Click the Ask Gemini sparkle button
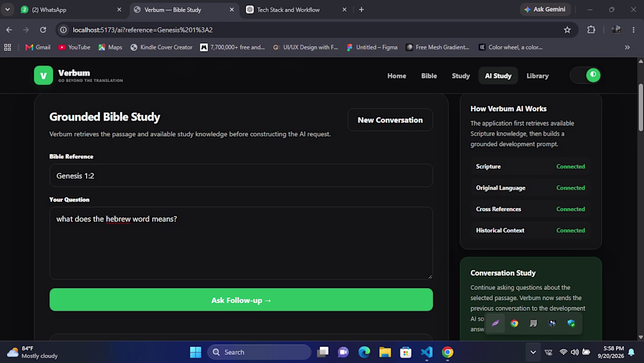Viewport: 644px width, 363px height. click(x=544, y=9)
